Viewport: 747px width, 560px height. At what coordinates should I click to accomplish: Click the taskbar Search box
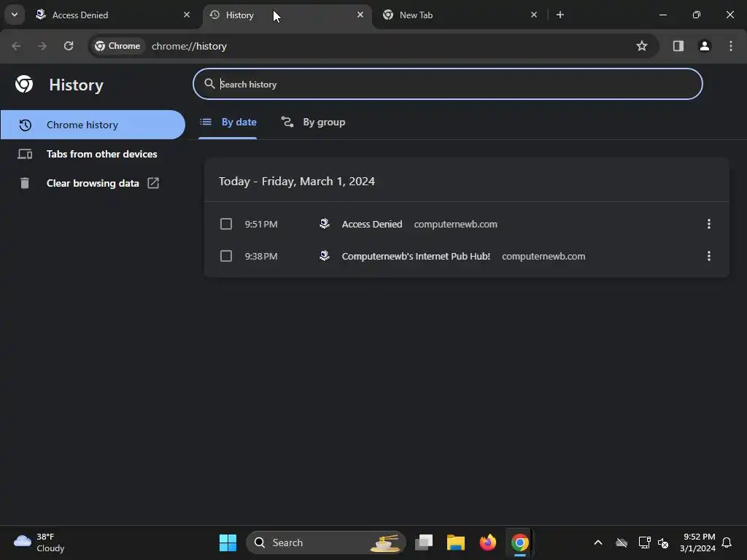pyautogui.click(x=326, y=542)
